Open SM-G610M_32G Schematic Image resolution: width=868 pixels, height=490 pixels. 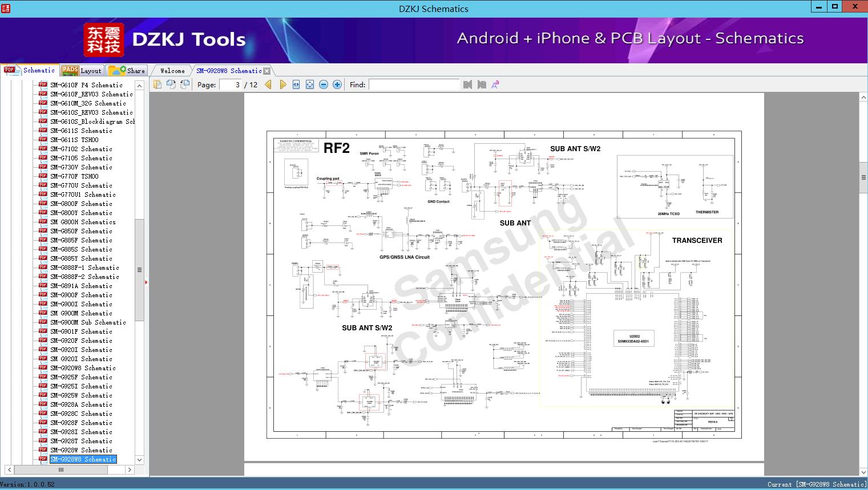pyautogui.click(x=88, y=103)
